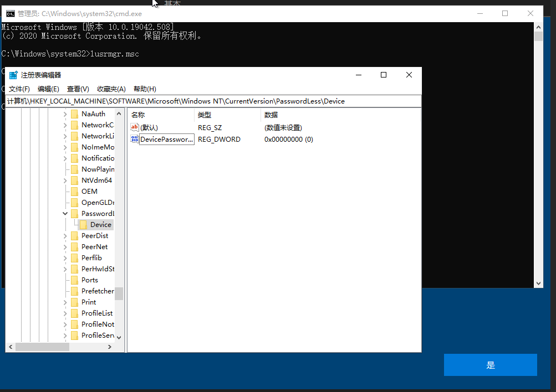Select the NowPlayin tree key
Image resolution: width=556 pixels, height=392 pixels.
click(98, 169)
